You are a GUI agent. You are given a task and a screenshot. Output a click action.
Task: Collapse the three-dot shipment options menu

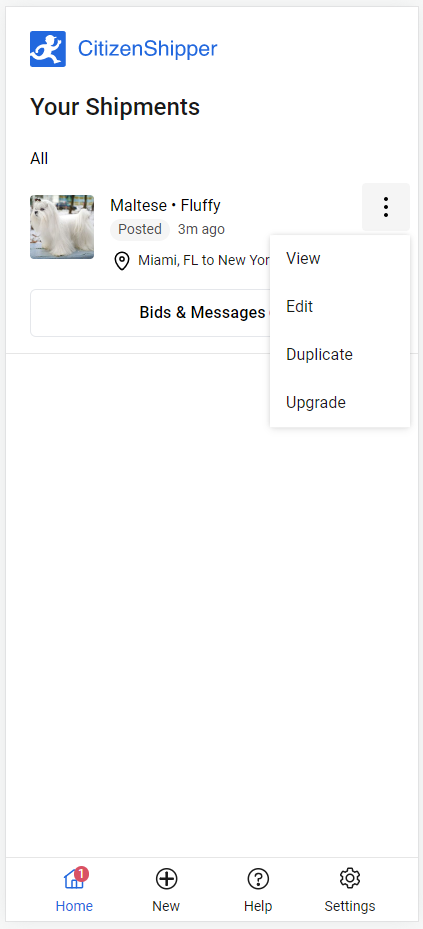pyautogui.click(x=386, y=207)
